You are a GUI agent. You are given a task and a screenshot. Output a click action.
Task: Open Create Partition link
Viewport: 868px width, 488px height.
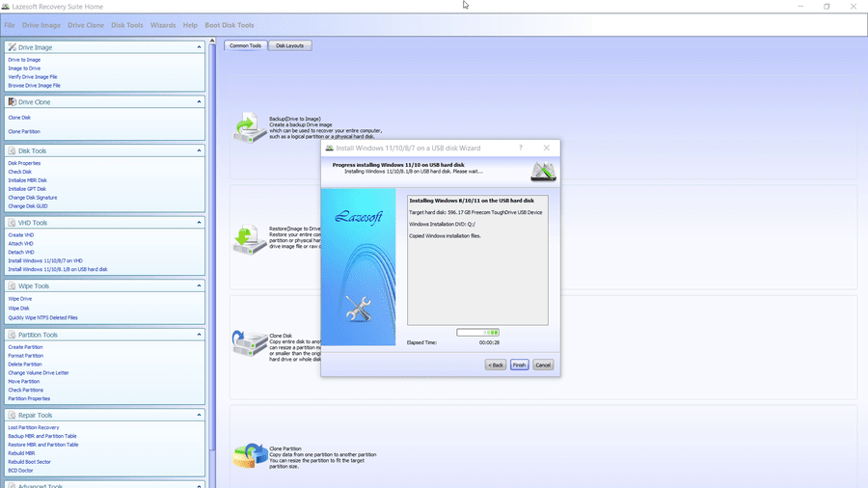point(25,347)
